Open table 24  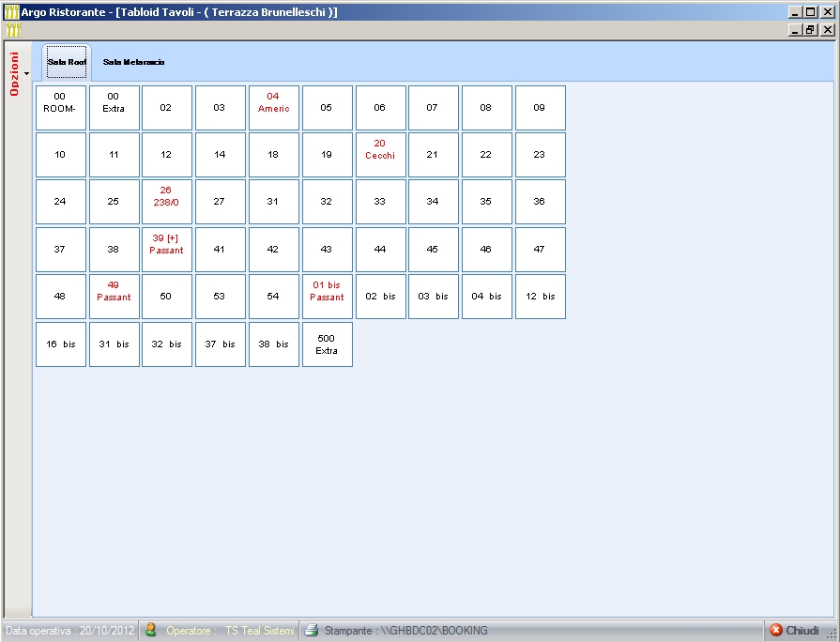tap(60, 202)
